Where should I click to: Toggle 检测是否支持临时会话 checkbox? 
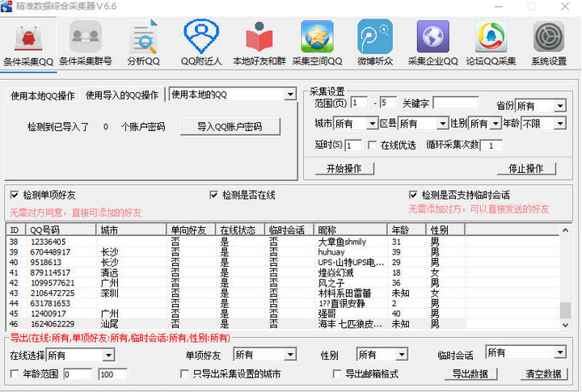(413, 195)
